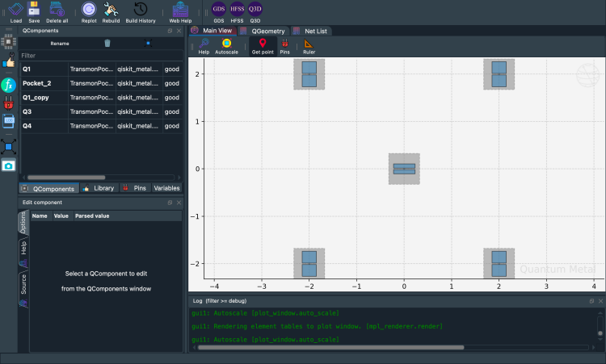Select the Q3 component row
The image size is (606, 364).
101,111
